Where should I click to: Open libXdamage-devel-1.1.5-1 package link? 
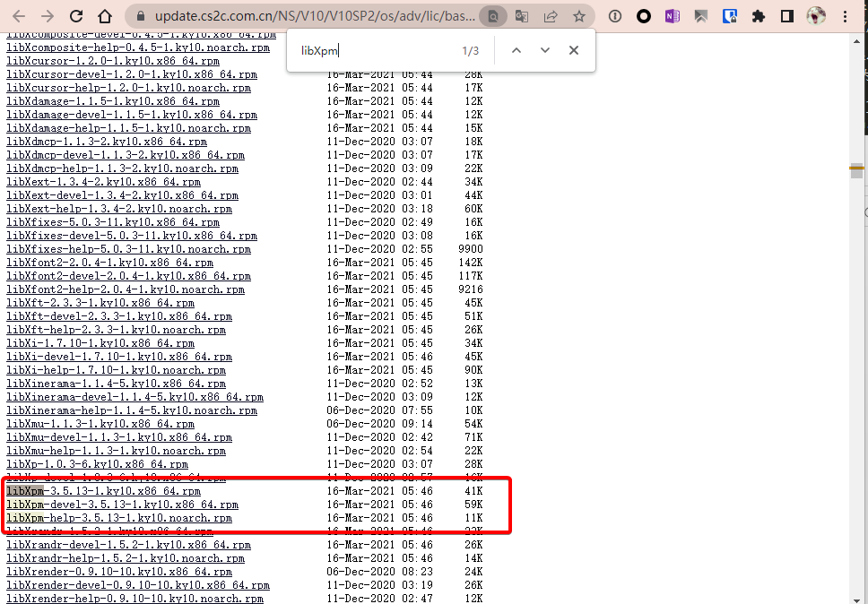coord(132,115)
